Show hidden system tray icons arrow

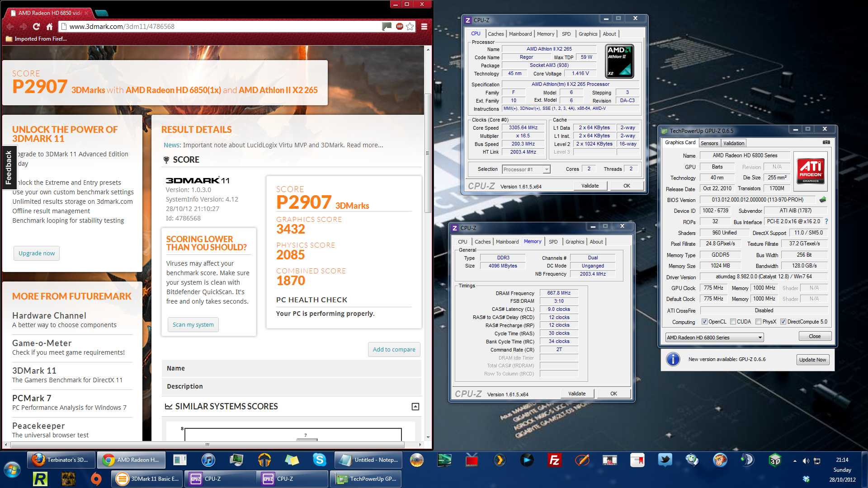[795, 461]
